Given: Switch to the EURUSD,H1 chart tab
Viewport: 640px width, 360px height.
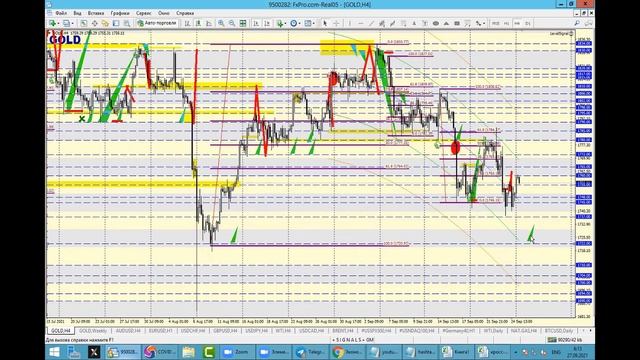Looking at the screenshot, I should 160,331.
